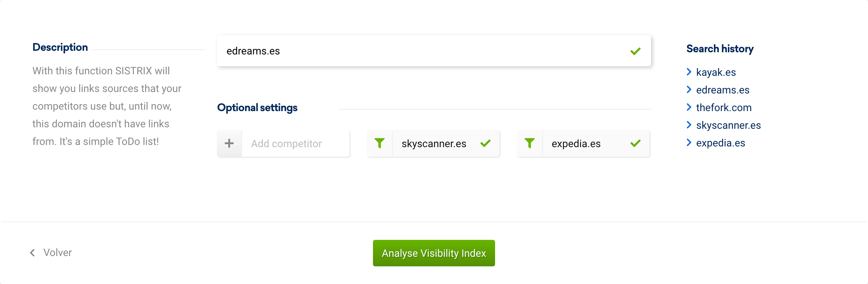The width and height of the screenshot is (868, 284).
Task: Click the chevron before the edreams.es history entry
Action: [689, 90]
